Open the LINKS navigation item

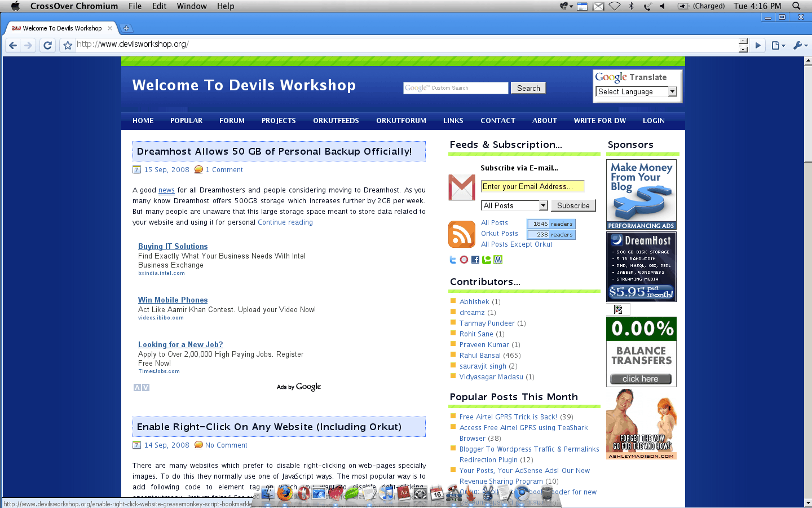(453, 121)
